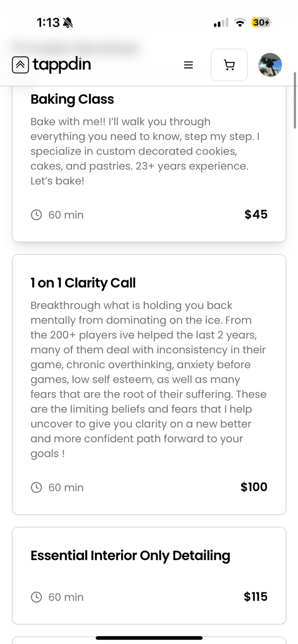Click the clock icon on Baking Class
The image size is (298, 644).
tap(36, 215)
